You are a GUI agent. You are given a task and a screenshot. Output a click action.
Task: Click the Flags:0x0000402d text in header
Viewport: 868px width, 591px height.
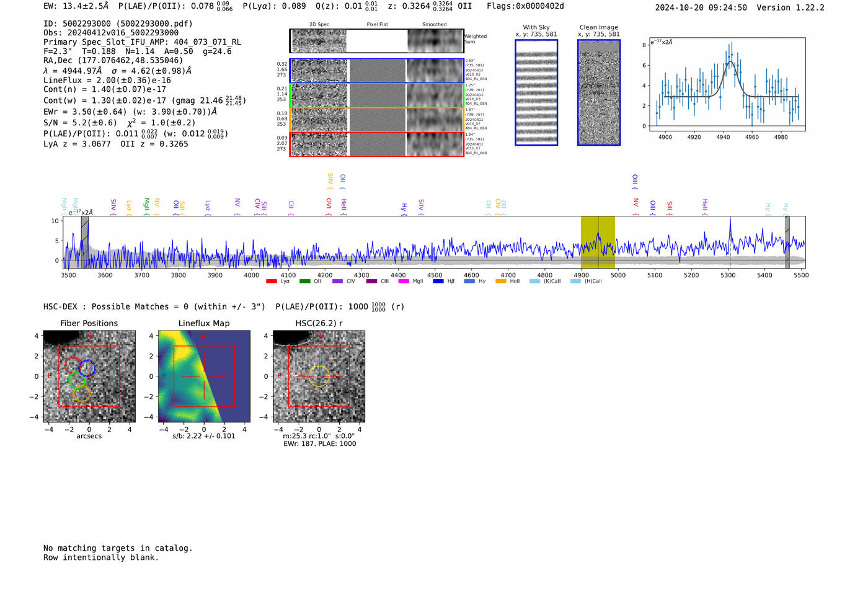pyautogui.click(x=525, y=6)
